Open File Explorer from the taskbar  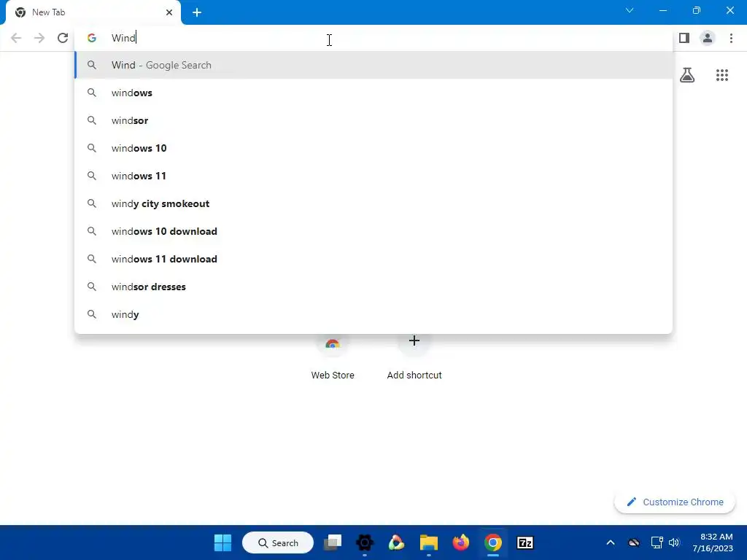click(x=429, y=542)
